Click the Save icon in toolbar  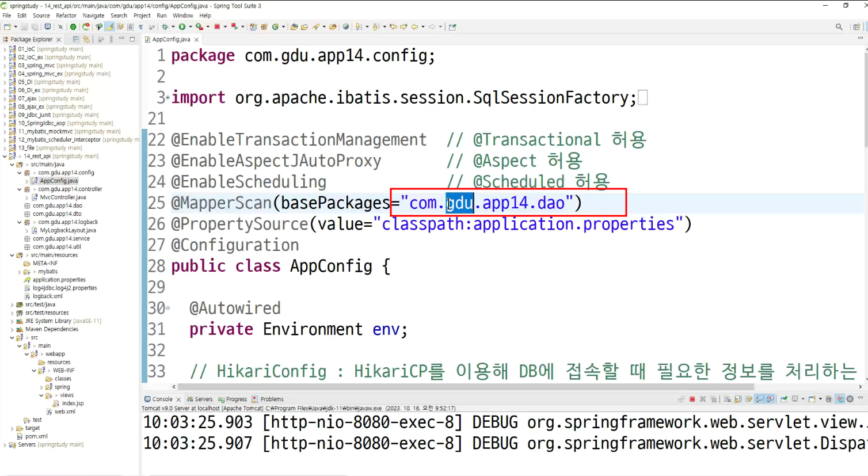24,26
